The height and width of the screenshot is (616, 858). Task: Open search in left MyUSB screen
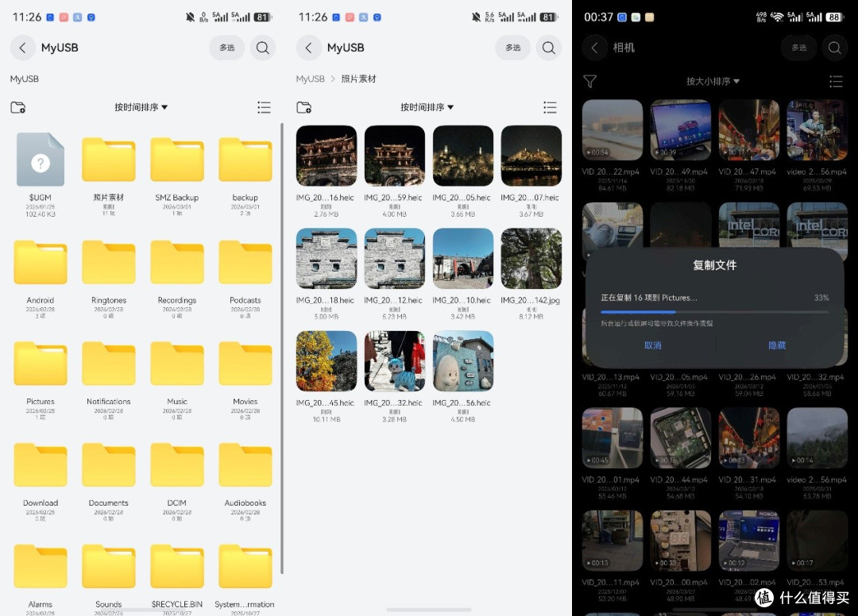click(x=263, y=48)
